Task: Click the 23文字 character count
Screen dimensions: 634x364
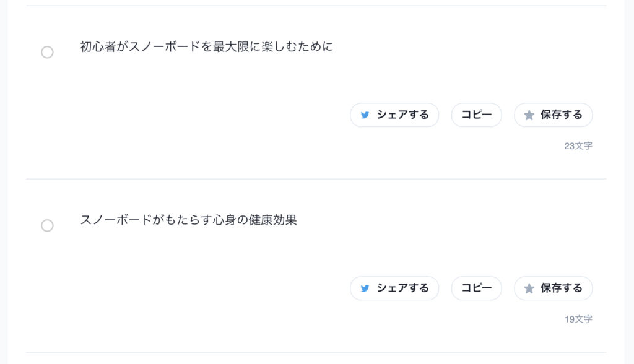Action: [x=578, y=146]
